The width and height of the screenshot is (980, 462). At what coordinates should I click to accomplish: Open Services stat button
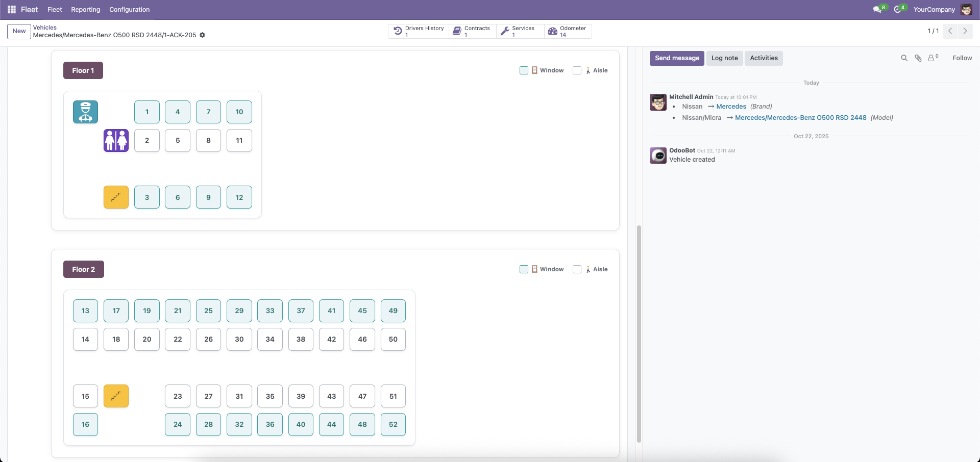[x=520, y=31]
